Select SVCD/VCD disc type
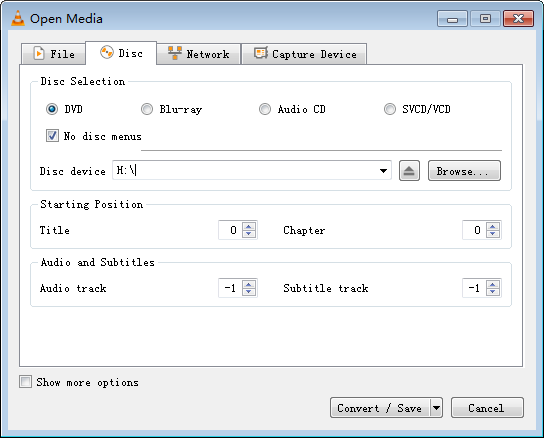Viewport: 544px width, 438px height. (390, 109)
